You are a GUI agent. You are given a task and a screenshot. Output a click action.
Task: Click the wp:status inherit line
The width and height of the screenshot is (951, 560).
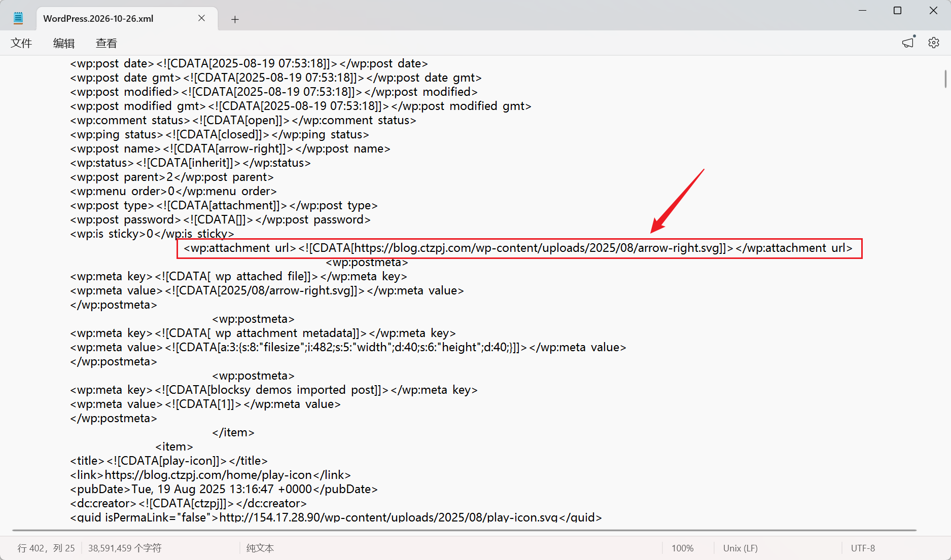(190, 163)
